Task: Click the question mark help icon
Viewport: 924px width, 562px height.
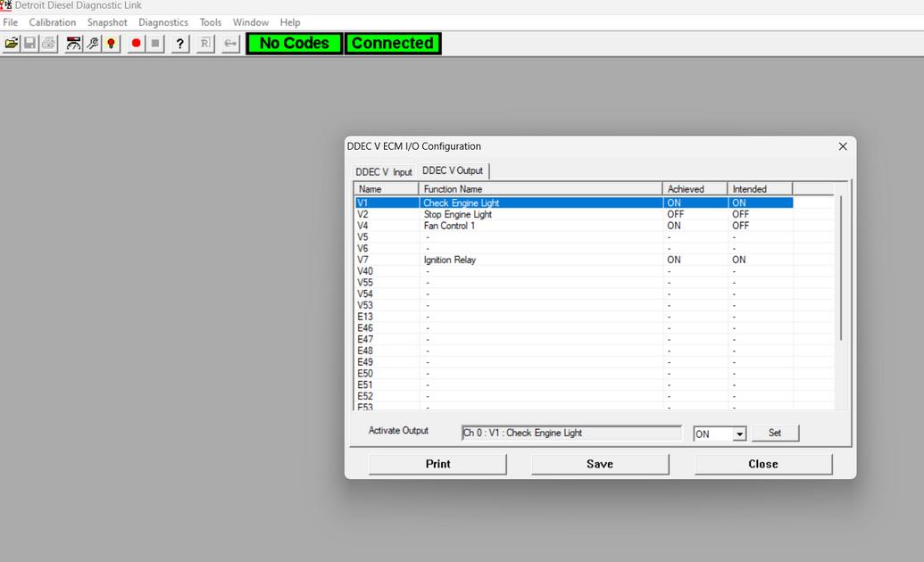Action: coord(180,44)
